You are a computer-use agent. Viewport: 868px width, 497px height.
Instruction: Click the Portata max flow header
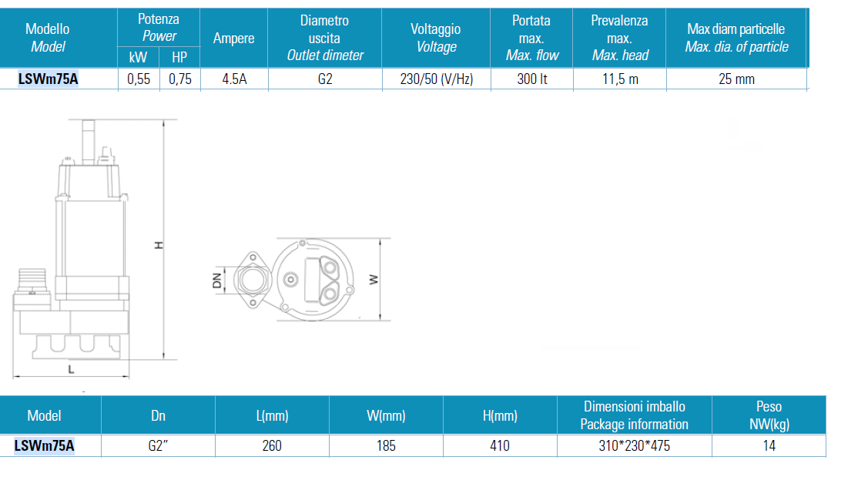(x=531, y=38)
